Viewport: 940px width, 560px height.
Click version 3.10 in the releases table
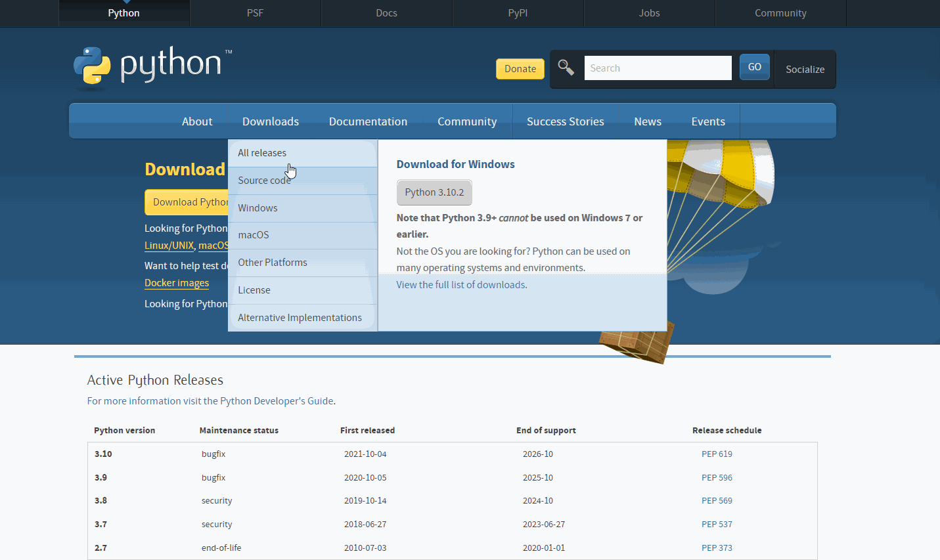click(x=103, y=454)
